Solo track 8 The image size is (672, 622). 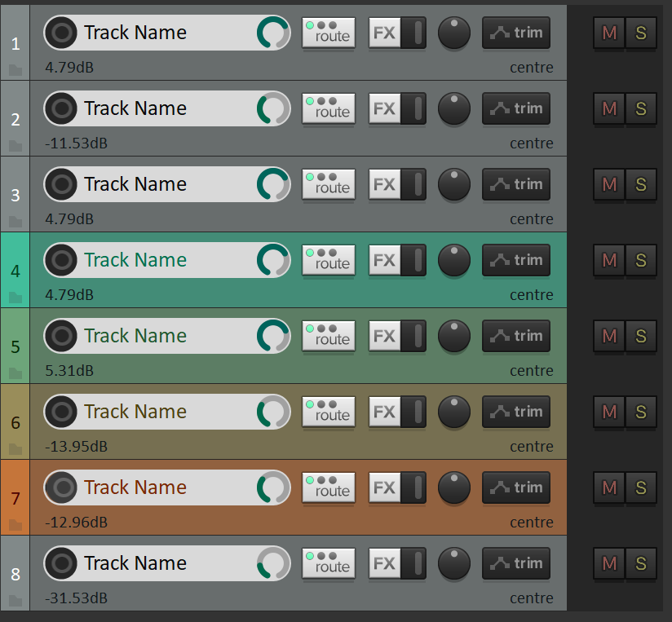[641, 563]
